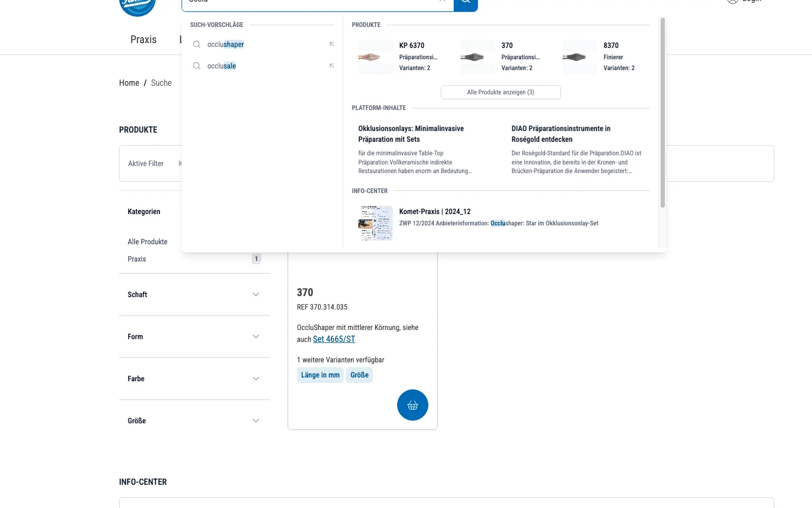Select Praxis category filter
The width and height of the screenshot is (812, 508).
pos(137,259)
